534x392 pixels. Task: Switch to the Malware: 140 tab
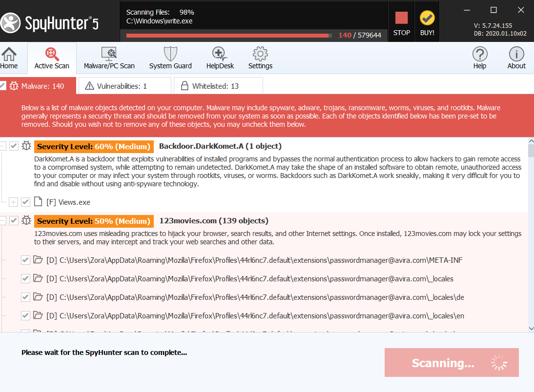[38, 86]
